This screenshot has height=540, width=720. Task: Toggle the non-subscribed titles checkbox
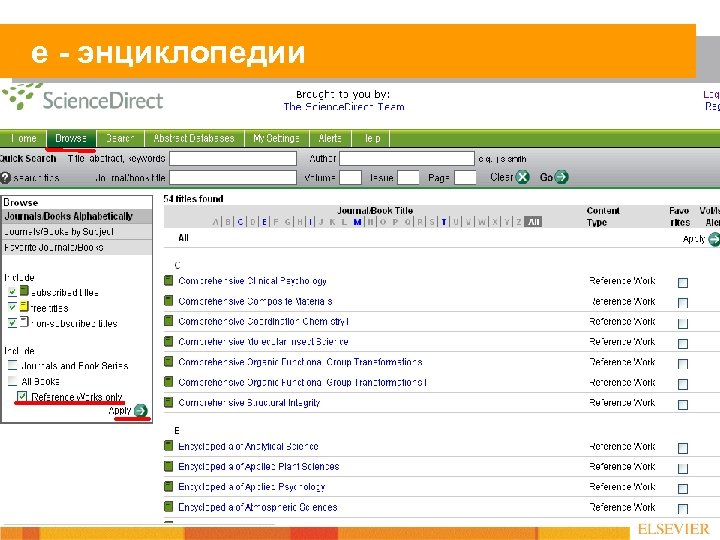click(12, 322)
